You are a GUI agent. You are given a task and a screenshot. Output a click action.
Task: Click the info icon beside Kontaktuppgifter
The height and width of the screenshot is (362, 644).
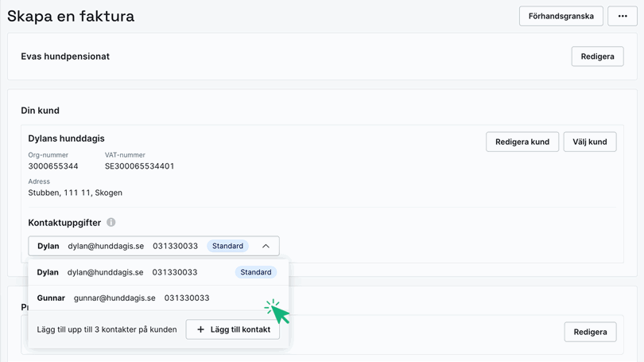(111, 223)
